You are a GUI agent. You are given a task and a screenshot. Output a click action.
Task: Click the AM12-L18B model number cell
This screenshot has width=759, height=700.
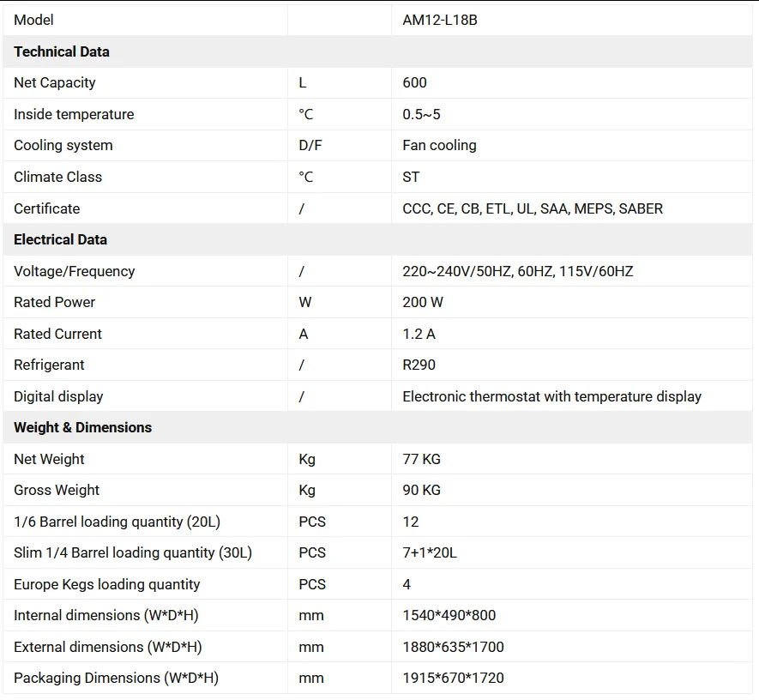(440, 20)
